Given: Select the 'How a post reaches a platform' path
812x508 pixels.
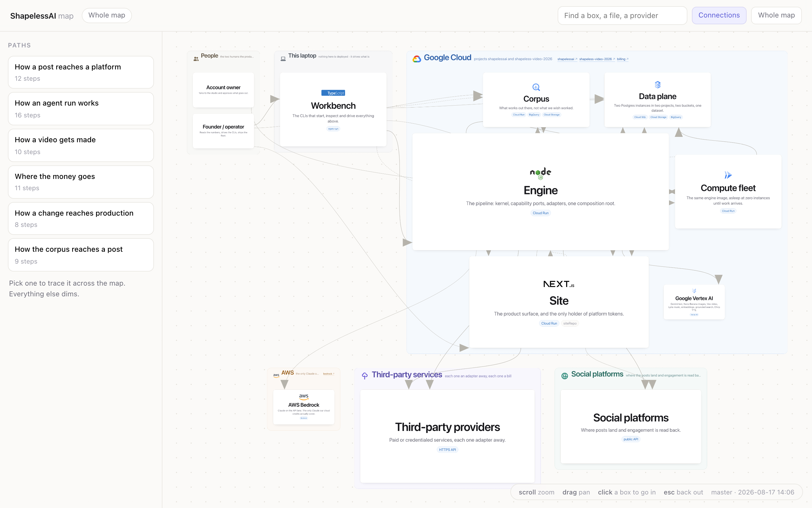Looking at the screenshot, I should click(81, 72).
